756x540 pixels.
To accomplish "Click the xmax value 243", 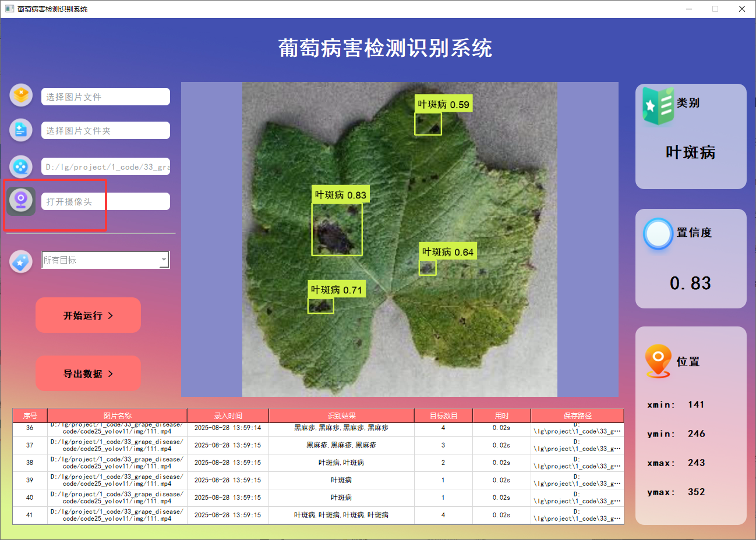I will 696,463.
